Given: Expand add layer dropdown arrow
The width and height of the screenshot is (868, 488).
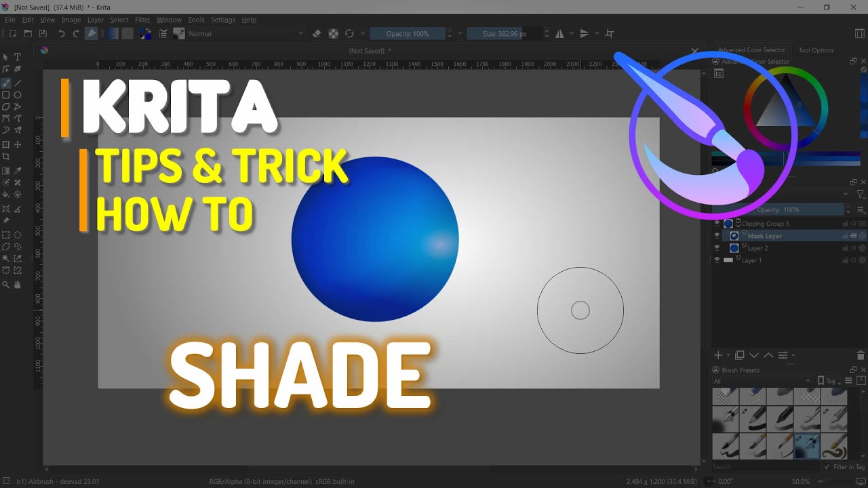Looking at the screenshot, I should (729, 355).
